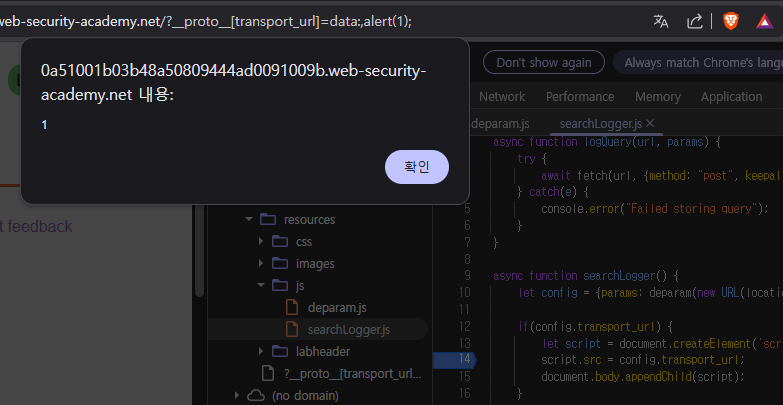Select the deparam.js file icon in tree

291,307
